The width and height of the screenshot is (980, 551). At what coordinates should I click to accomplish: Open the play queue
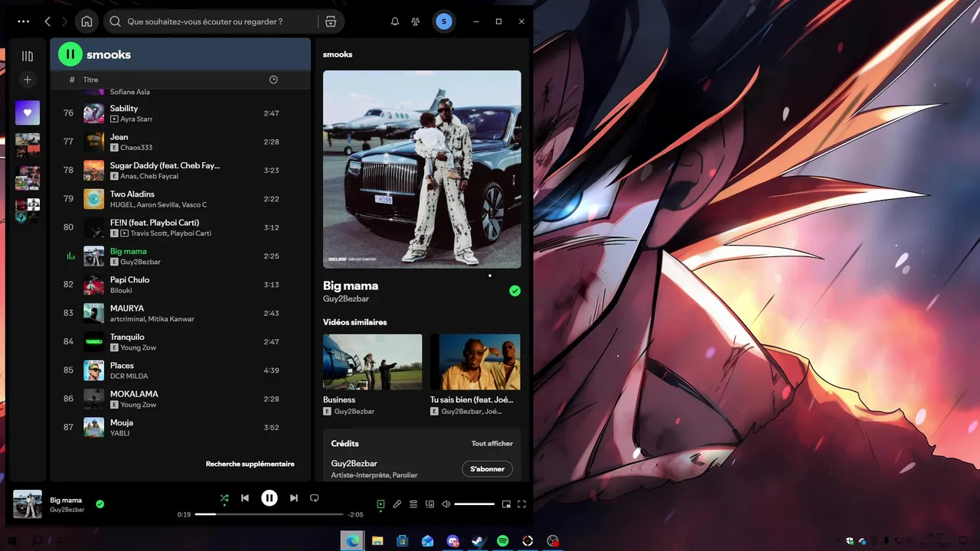tap(413, 504)
